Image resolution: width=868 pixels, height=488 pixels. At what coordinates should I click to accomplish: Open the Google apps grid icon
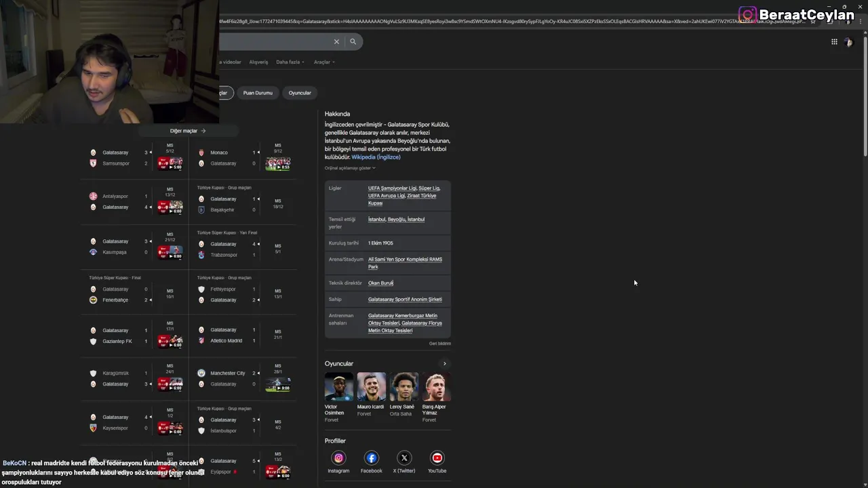834,41
